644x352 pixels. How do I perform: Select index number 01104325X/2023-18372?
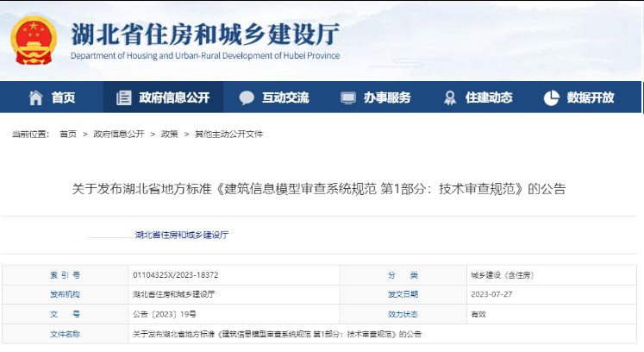click(176, 275)
